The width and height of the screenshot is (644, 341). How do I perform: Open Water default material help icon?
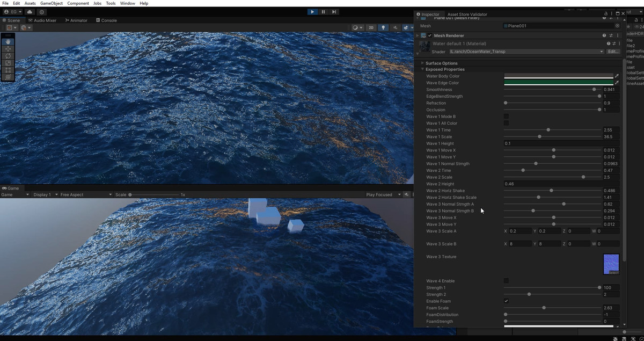(x=608, y=43)
